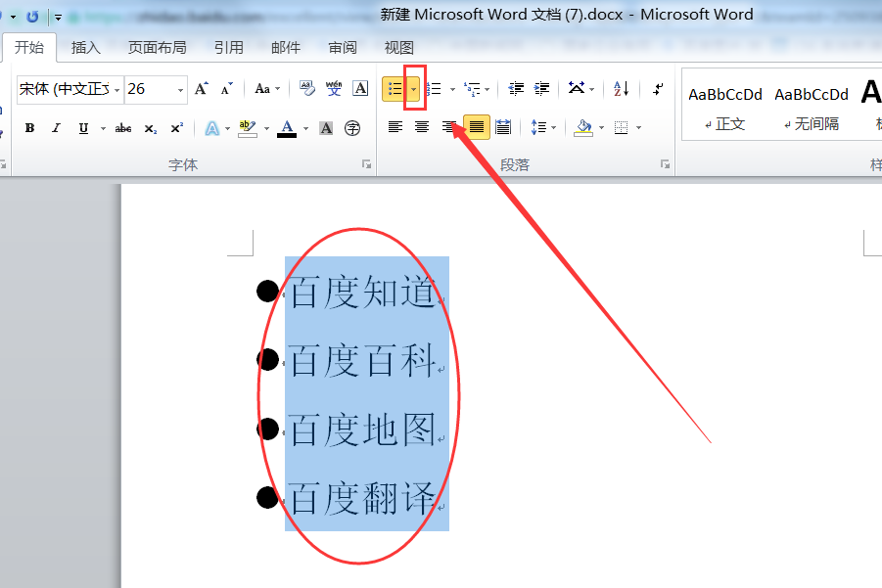Screen dimensions: 882x588
Task: Click the redo arrow in quick access toolbar
Action: [x=32, y=17]
